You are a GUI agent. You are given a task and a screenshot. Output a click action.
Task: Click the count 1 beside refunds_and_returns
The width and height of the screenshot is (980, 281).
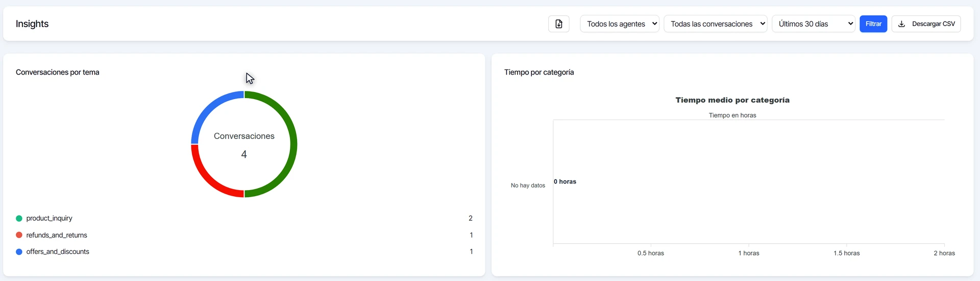[471, 235]
